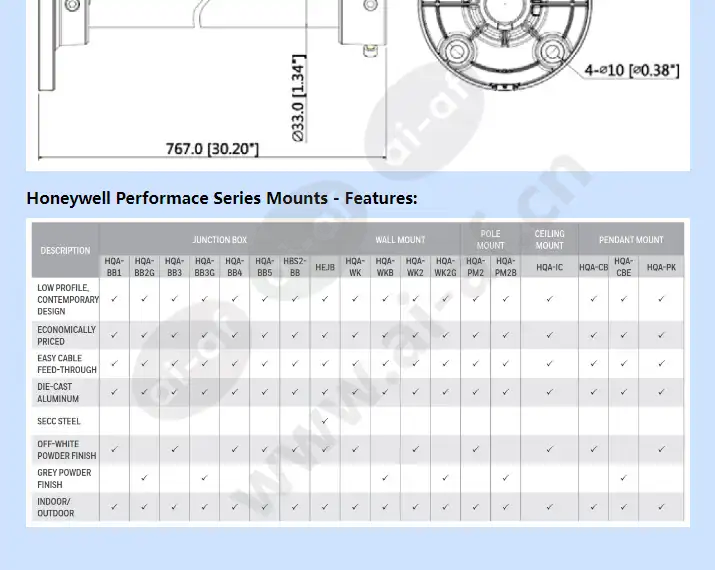Viewport: 715px width, 570px height.
Task: Click Grey Powder Finish checkmark under HQA-WK2G
Action: point(445,478)
